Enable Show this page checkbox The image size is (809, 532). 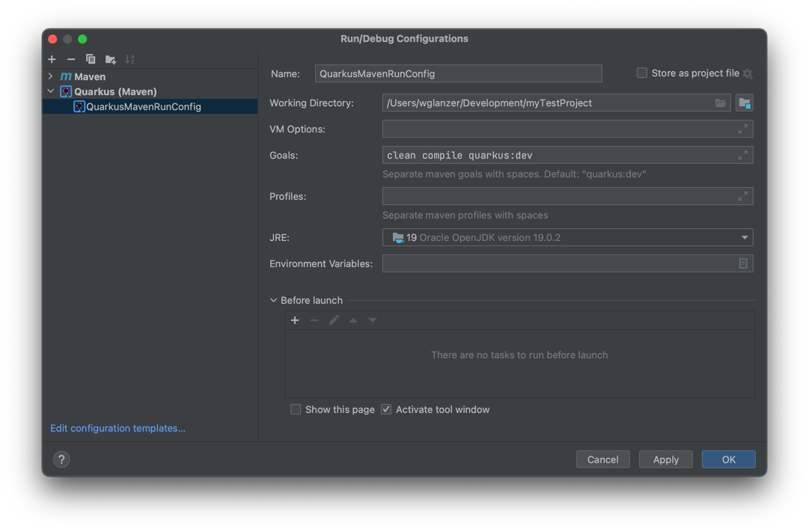point(296,409)
